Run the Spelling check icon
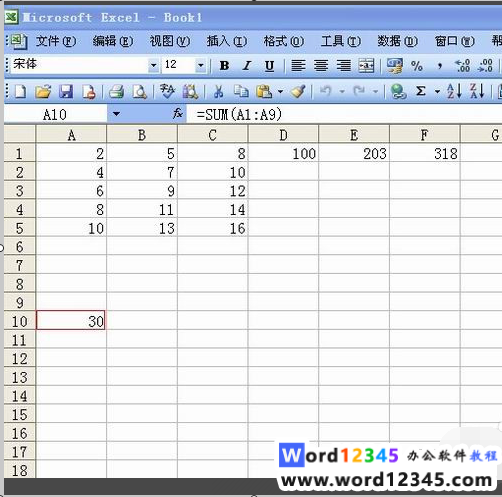Viewport: 502px width, 497px height. pos(167,91)
